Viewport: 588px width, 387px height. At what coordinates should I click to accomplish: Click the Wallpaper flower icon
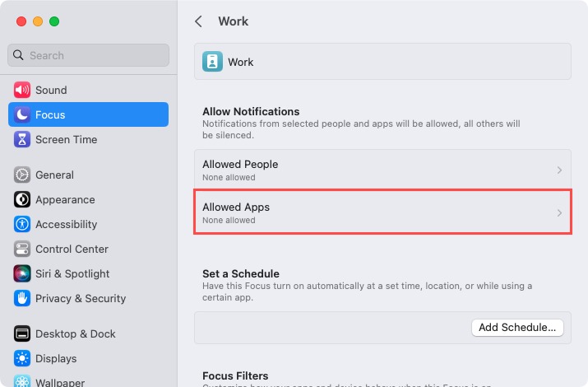[22, 381]
